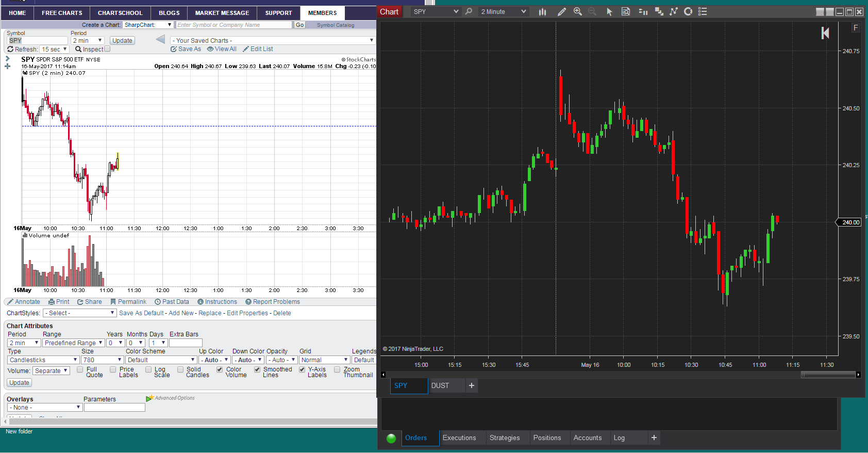Click the F button on NinjaTrader chart
Image resolution: width=868 pixels, height=453 pixels.
pyautogui.click(x=856, y=28)
